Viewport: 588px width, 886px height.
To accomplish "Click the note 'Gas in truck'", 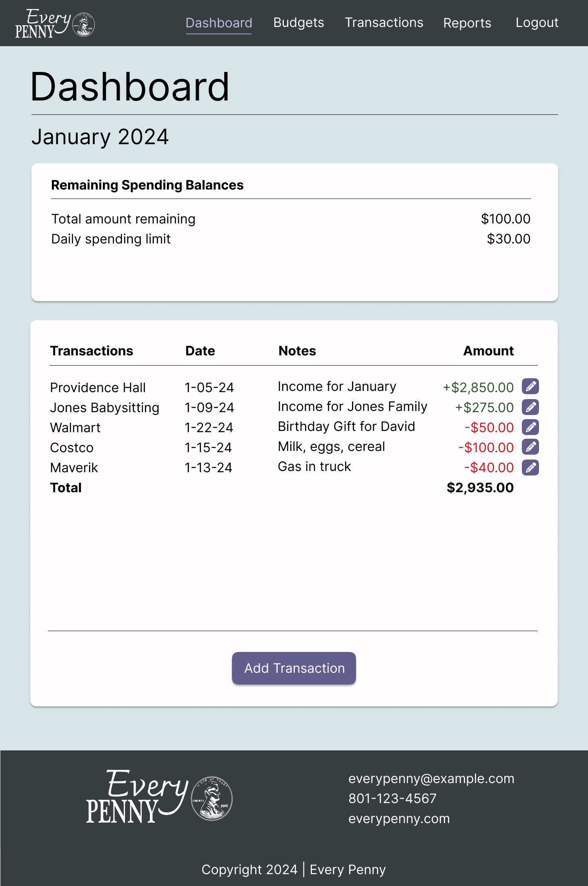I will point(314,466).
